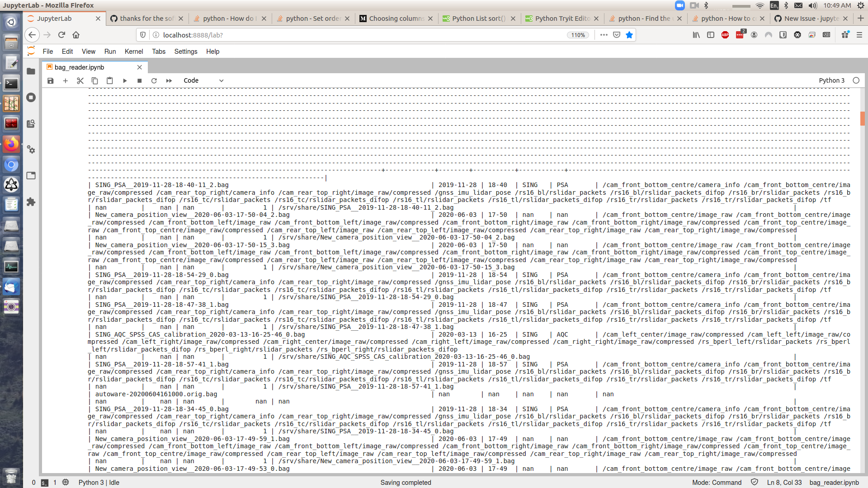868x488 pixels.
Task: Paste cell from clipboard
Action: tap(109, 80)
